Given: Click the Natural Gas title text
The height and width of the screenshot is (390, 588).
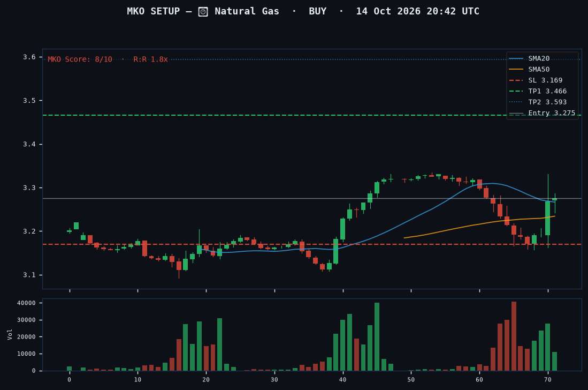Looking at the screenshot, I should point(247,11).
